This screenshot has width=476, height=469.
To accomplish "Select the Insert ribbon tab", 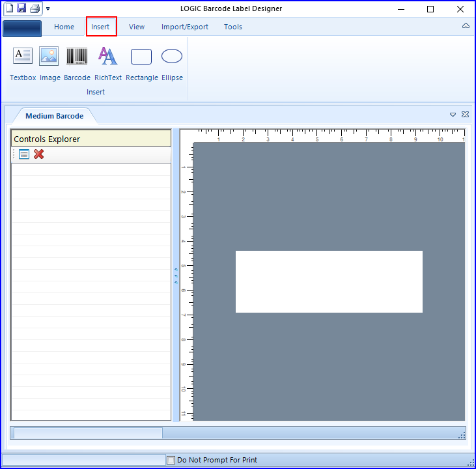I will click(100, 27).
